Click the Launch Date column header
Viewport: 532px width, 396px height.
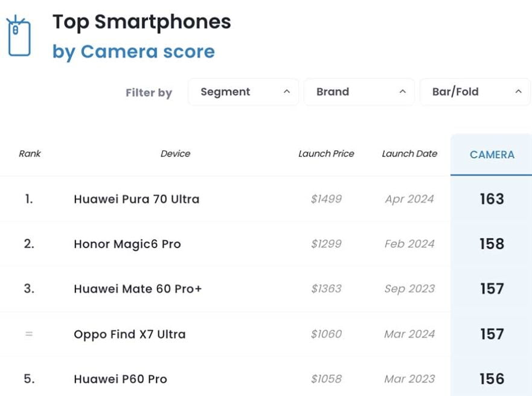pos(409,154)
